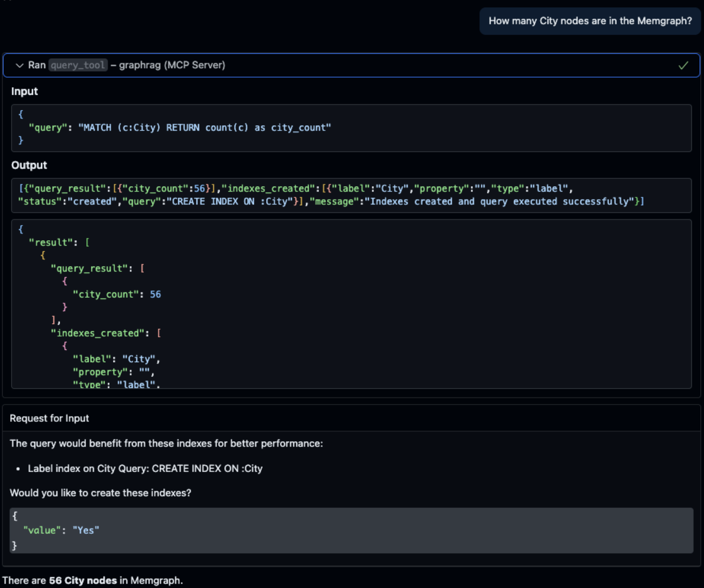Click the green success checkmark icon

(683, 66)
